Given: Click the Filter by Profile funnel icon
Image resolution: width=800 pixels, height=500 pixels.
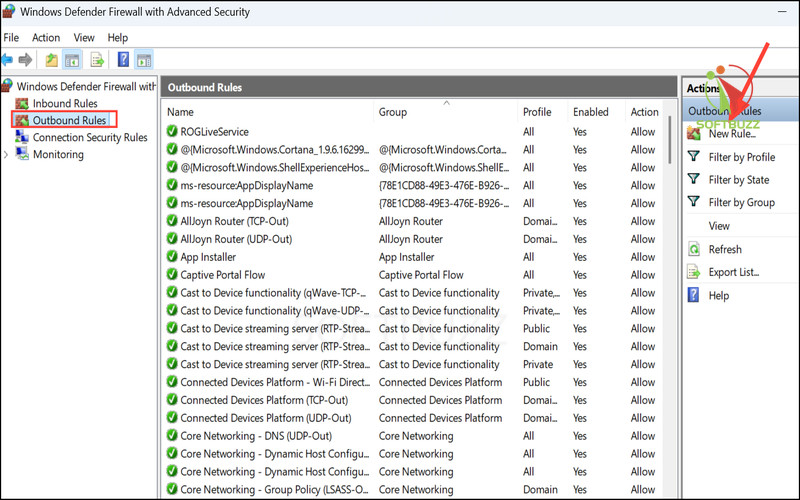Looking at the screenshot, I should [x=694, y=157].
